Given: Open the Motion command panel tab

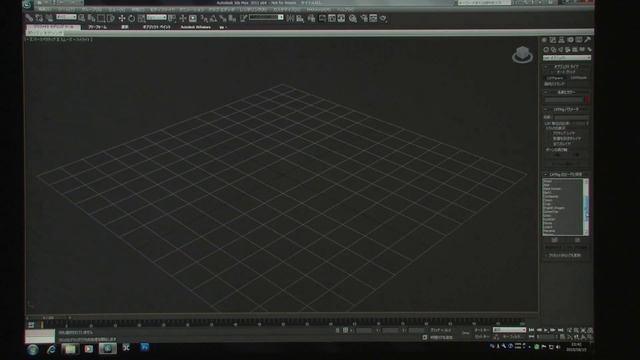Looking at the screenshot, I should 570,40.
